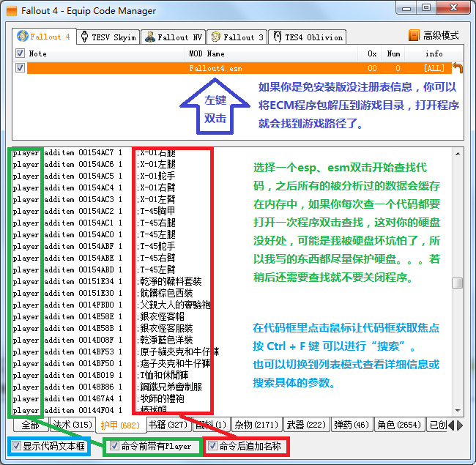Image resolution: width=476 pixels, height=465 pixels.
Task: Toggle 命令后追加名称 checkbox
Action: tap(212, 446)
